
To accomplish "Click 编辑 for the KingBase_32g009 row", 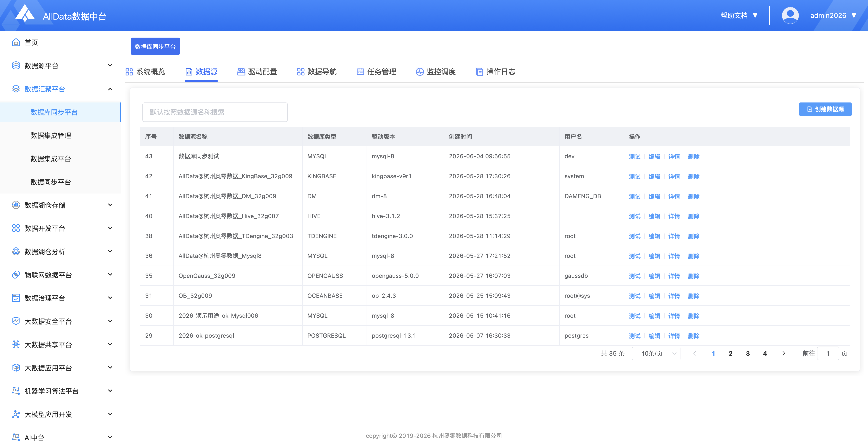I will 654,176.
